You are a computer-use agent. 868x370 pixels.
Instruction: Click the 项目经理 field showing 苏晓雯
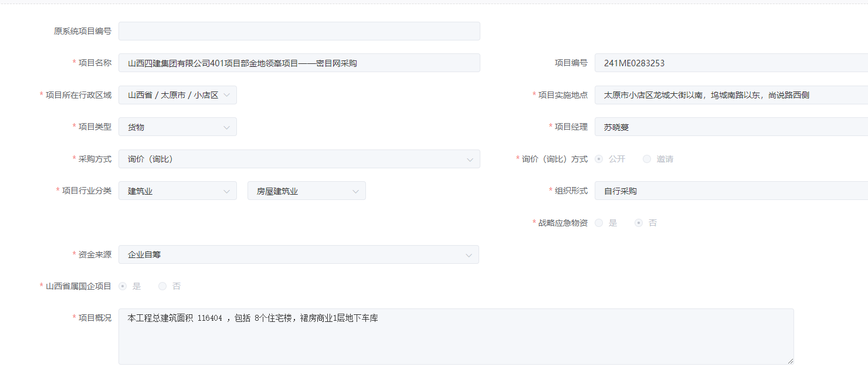[x=731, y=127]
